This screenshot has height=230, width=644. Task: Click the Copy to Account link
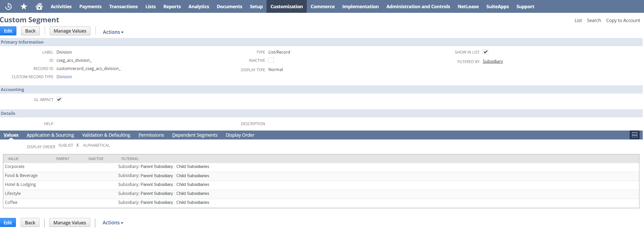[623, 20]
